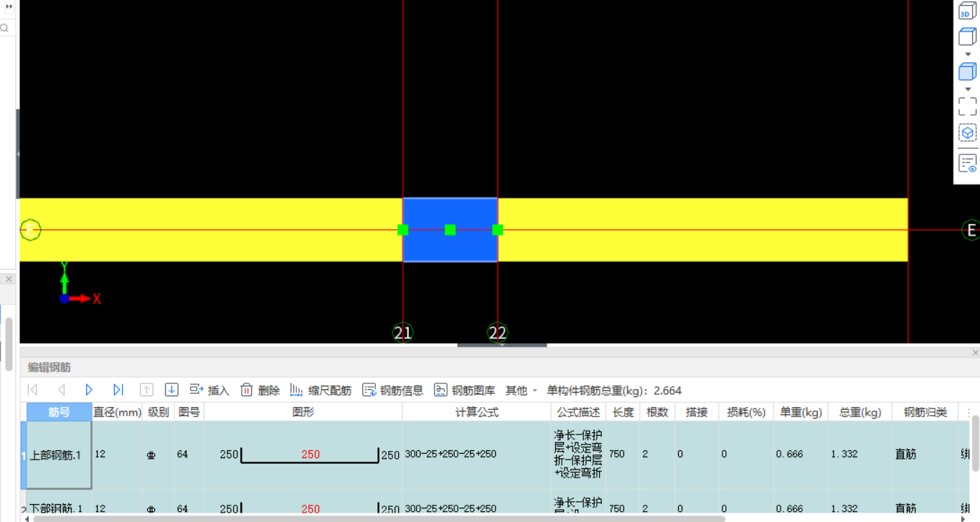Click the 搭接 column header
Screen dimensions: 980x522
point(697,412)
